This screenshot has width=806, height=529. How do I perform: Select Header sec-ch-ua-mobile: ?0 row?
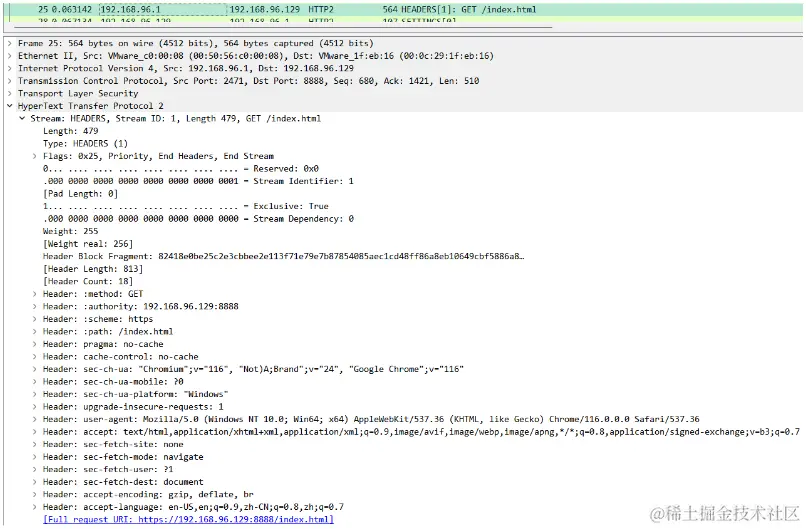point(113,382)
